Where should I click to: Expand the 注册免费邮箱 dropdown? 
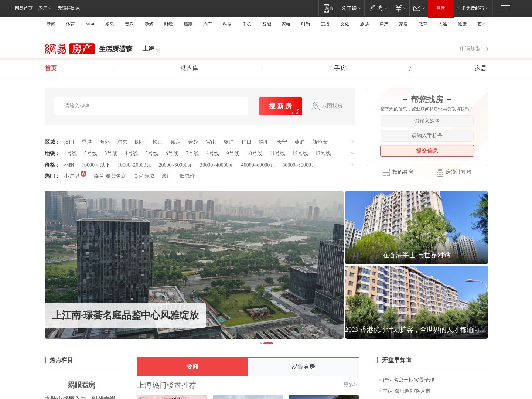click(473, 8)
